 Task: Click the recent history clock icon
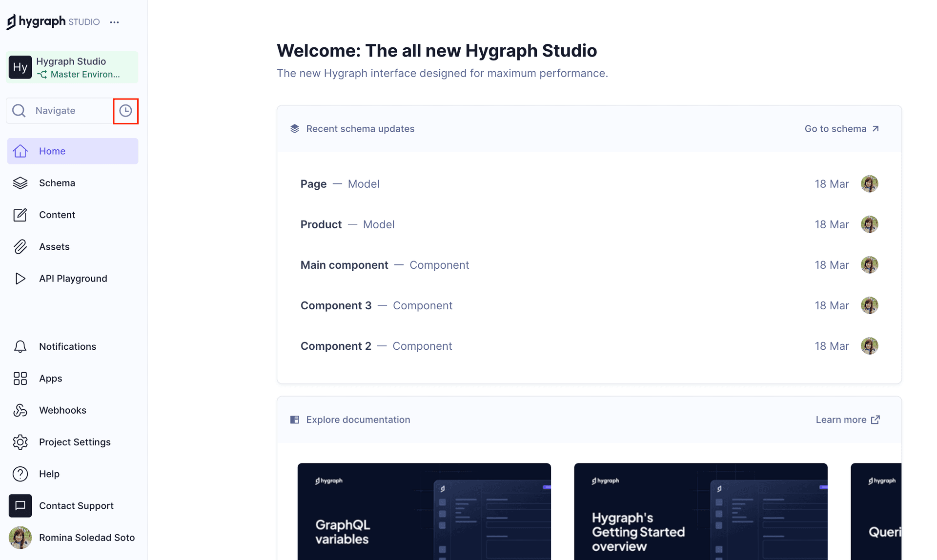click(126, 110)
